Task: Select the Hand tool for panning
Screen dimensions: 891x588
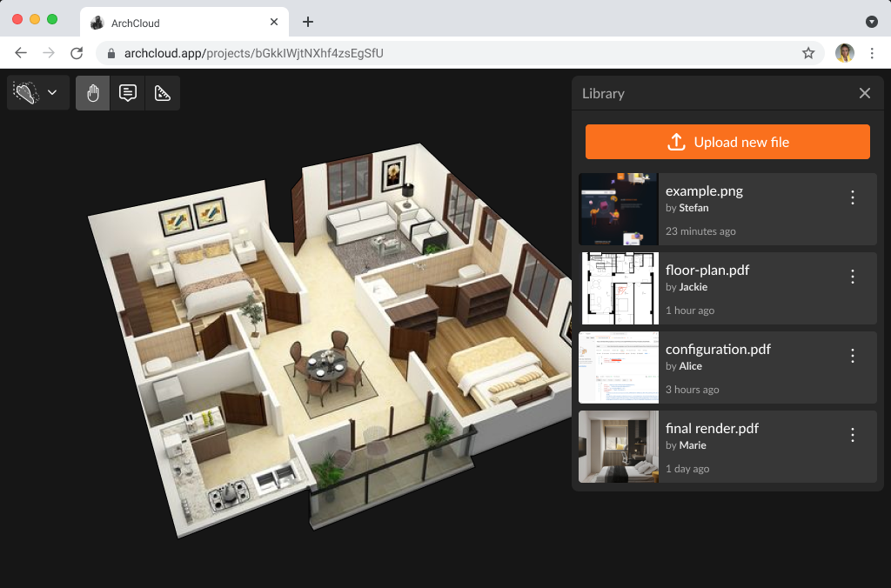Action: pos(92,92)
